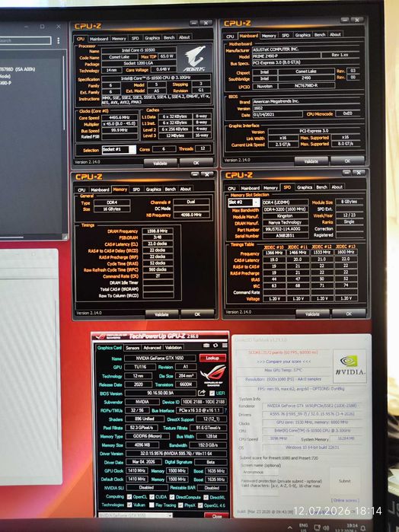This screenshot has height=532, width=399.
Task: Maximize the left Search window
Action: (42, 27)
